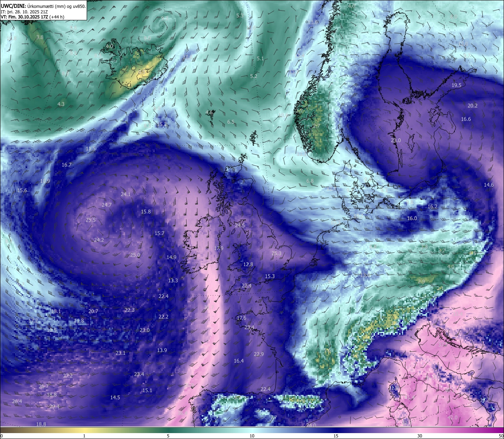This screenshot has width=504, height=439.
Task: Click the 26.4 value label
Action: (17, 402)
